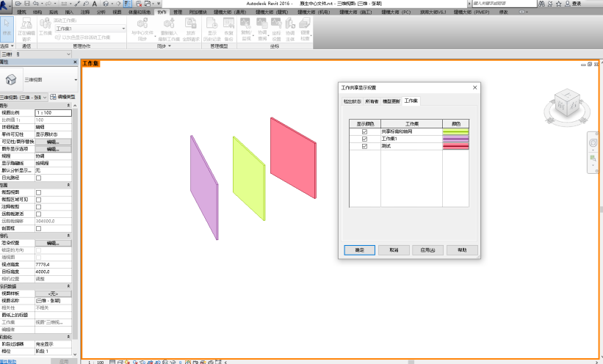Click the Close Hidden Windows icon

coord(139,4)
